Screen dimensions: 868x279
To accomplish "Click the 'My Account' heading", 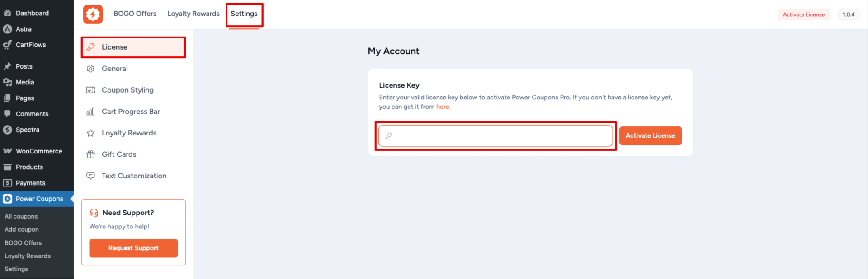I will pyautogui.click(x=393, y=51).
